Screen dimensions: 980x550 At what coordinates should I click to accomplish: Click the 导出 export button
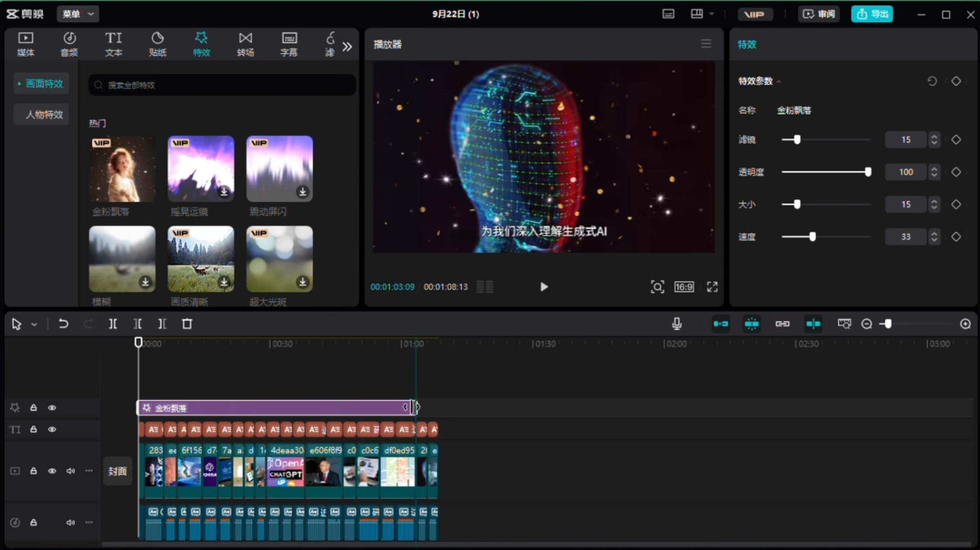coord(872,14)
